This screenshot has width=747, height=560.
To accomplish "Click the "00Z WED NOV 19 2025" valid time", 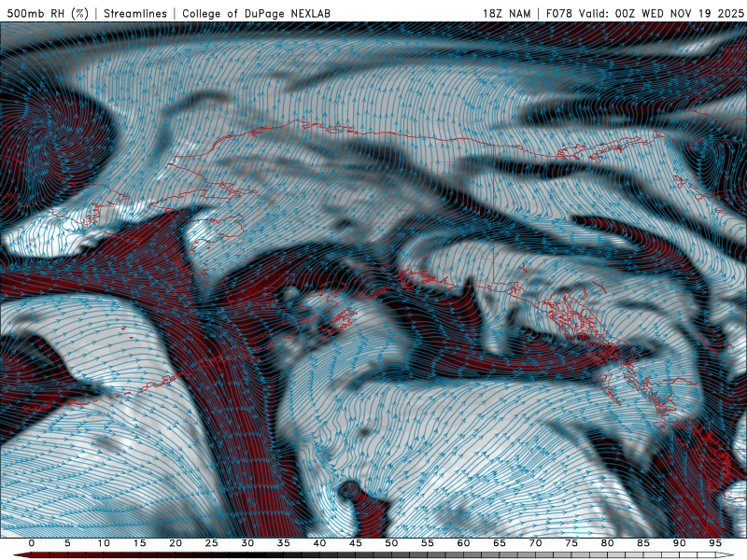I will (679, 13).
